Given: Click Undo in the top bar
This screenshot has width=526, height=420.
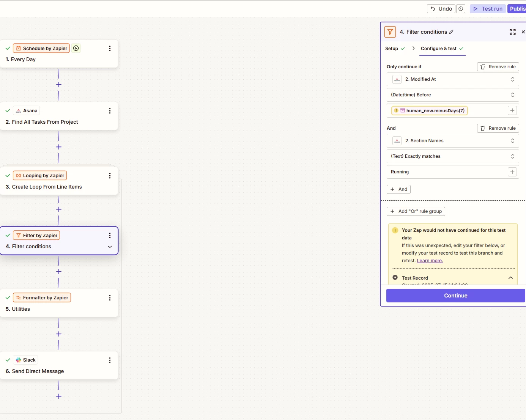Looking at the screenshot, I should (x=441, y=9).
